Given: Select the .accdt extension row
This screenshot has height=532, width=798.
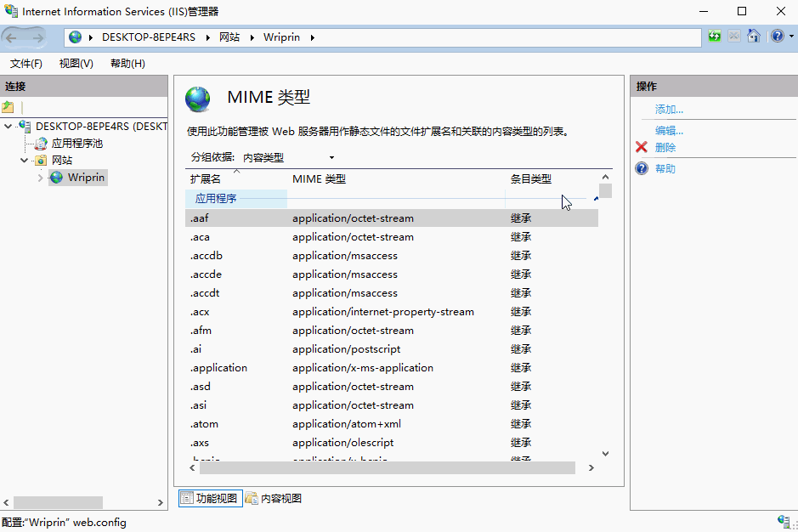Looking at the screenshot, I should click(x=392, y=292).
